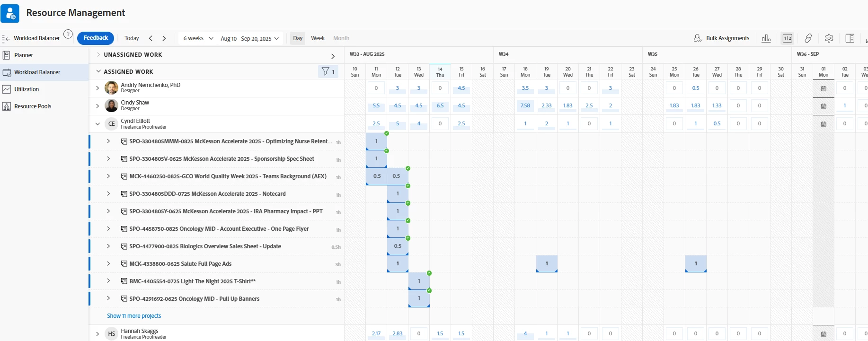
Task: Expand the SPO-3304805MMM-0825 Optimizing Nurse Retention project
Action: click(x=108, y=141)
